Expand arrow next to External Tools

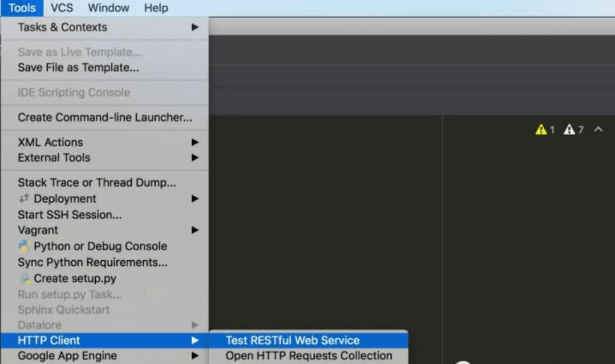click(x=195, y=157)
